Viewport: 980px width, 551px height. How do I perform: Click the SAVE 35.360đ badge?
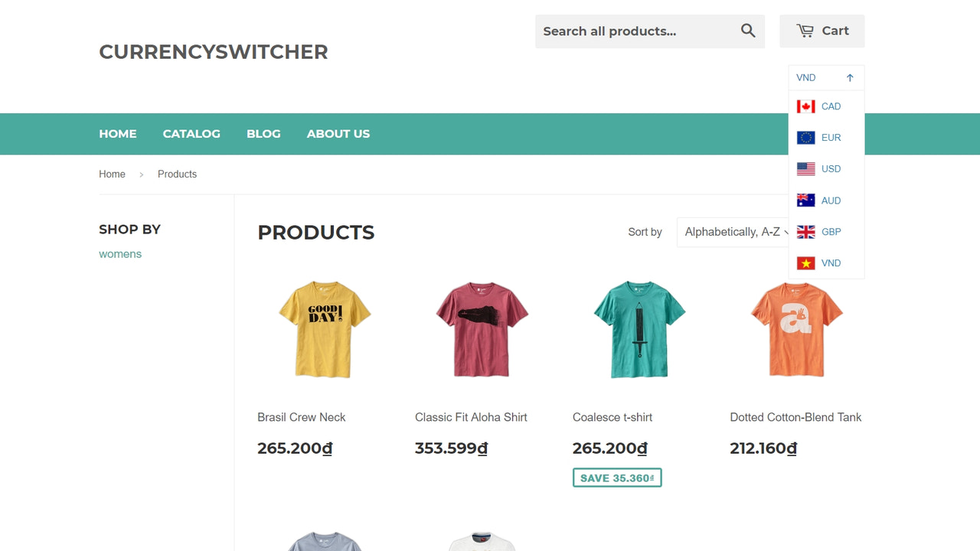617,477
